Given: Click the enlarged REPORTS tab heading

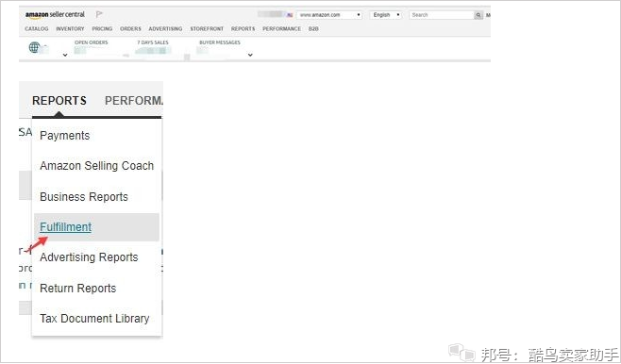Looking at the screenshot, I should pyautogui.click(x=59, y=101).
